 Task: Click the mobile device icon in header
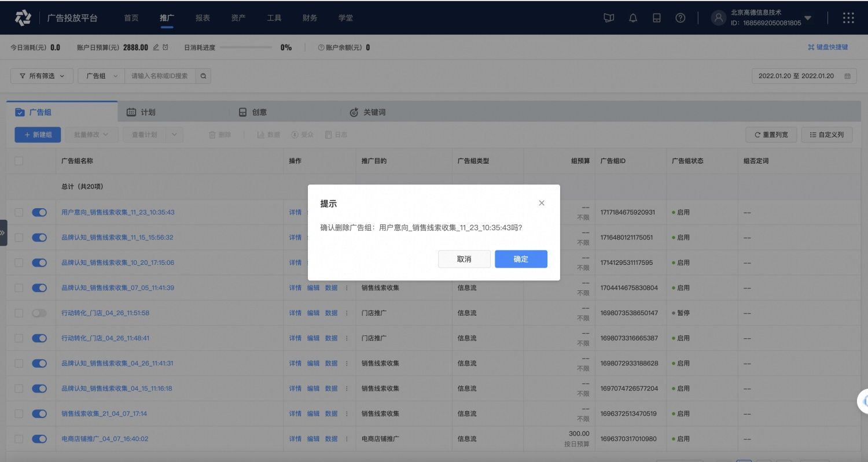click(x=657, y=18)
